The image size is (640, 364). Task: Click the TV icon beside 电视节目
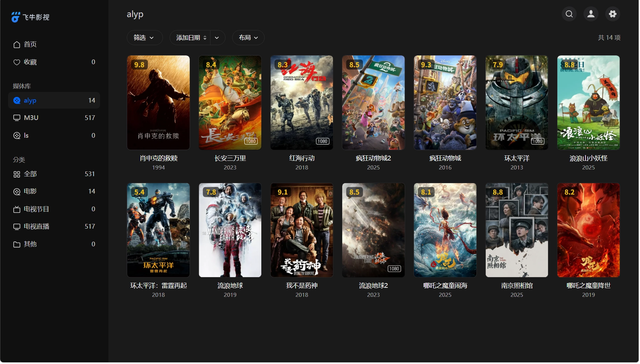coord(17,209)
